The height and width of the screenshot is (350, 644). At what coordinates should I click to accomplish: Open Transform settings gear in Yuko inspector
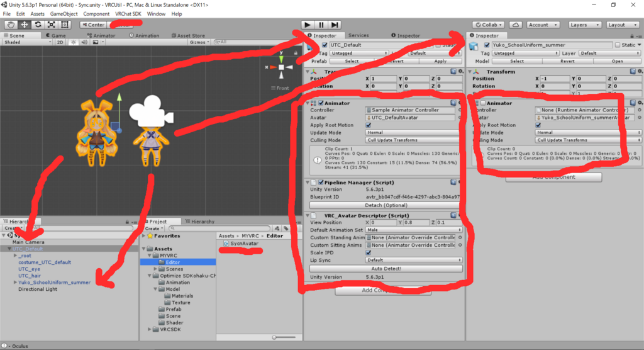coord(640,72)
